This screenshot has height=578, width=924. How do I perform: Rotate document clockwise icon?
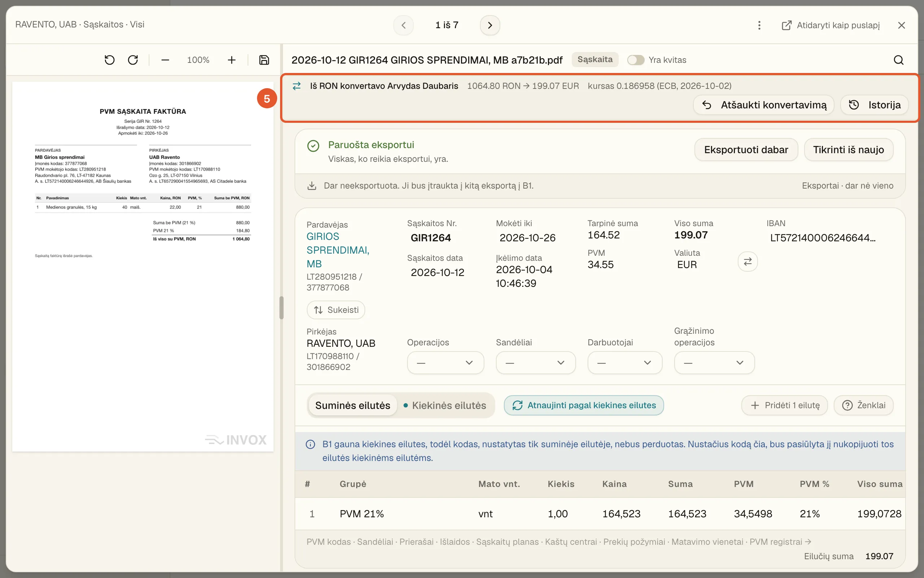click(x=133, y=60)
